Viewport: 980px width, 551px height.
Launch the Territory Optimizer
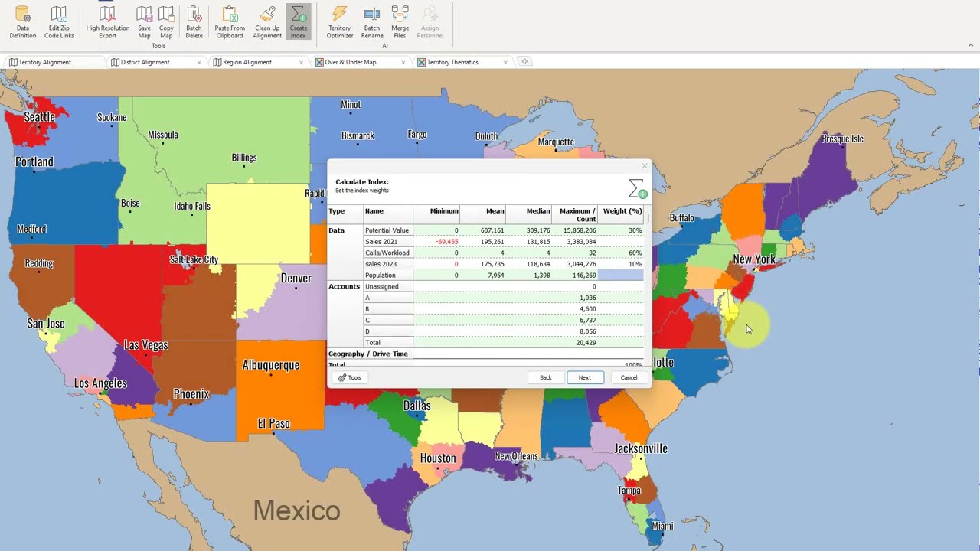(340, 22)
